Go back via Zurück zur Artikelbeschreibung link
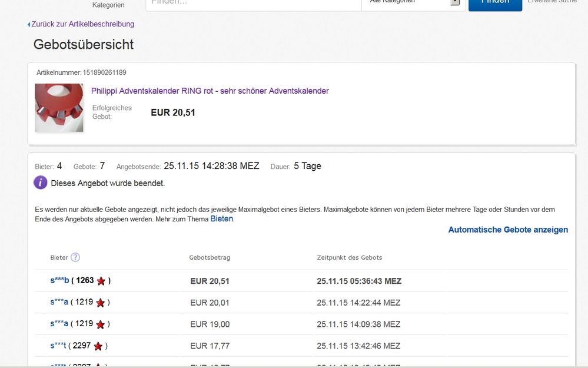This screenshot has height=368, width=588. click(82, 24)
